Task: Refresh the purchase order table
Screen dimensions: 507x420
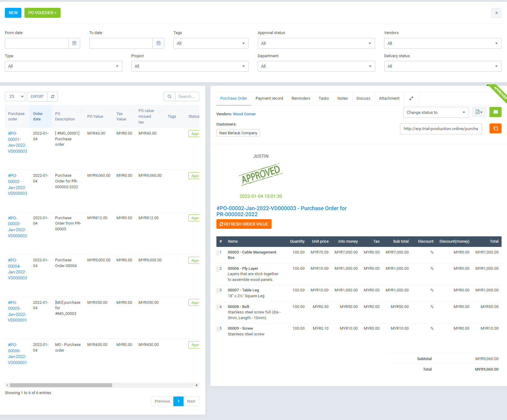Action: click(52, 96)
